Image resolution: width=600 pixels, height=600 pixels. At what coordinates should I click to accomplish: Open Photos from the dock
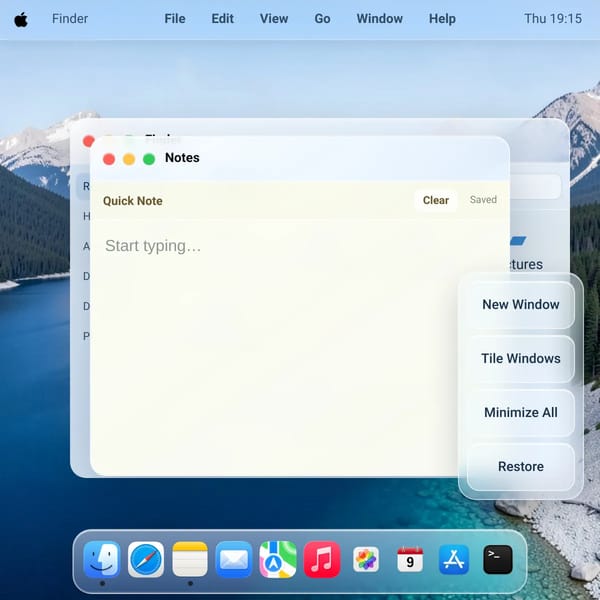click(x=366, y=559)
